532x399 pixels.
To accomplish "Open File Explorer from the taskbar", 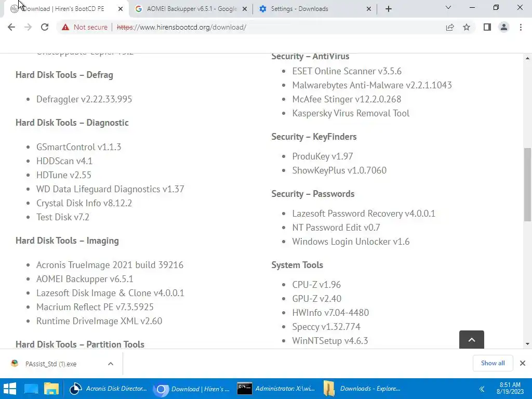I will (51, 389).
